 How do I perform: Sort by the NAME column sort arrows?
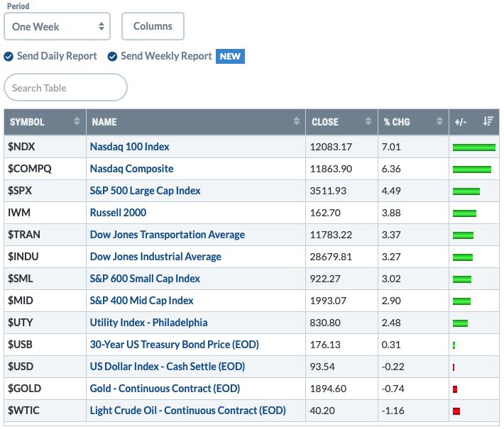(x=296, y=121)
